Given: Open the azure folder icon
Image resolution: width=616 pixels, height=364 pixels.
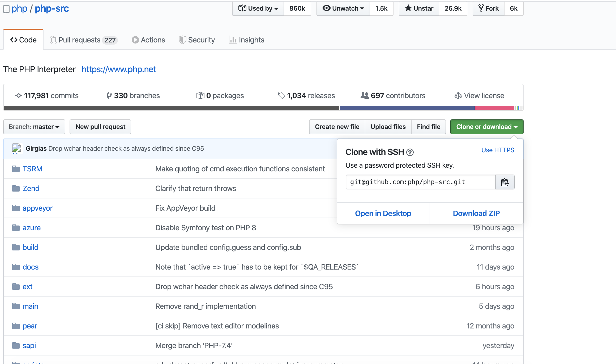Looking at the screenshot, I should pyautogui.click(x=16, y=228).
